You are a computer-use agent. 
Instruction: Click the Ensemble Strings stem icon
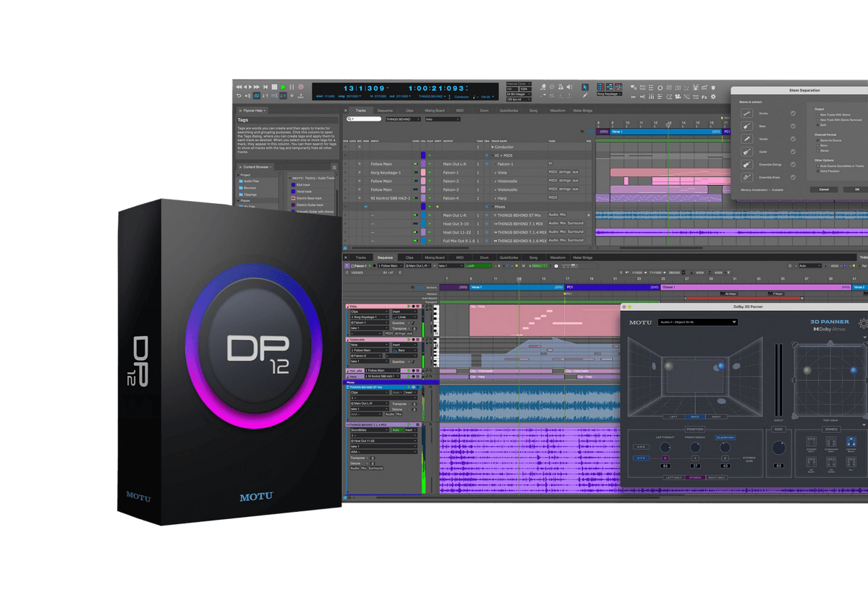[x=747, y=165]
